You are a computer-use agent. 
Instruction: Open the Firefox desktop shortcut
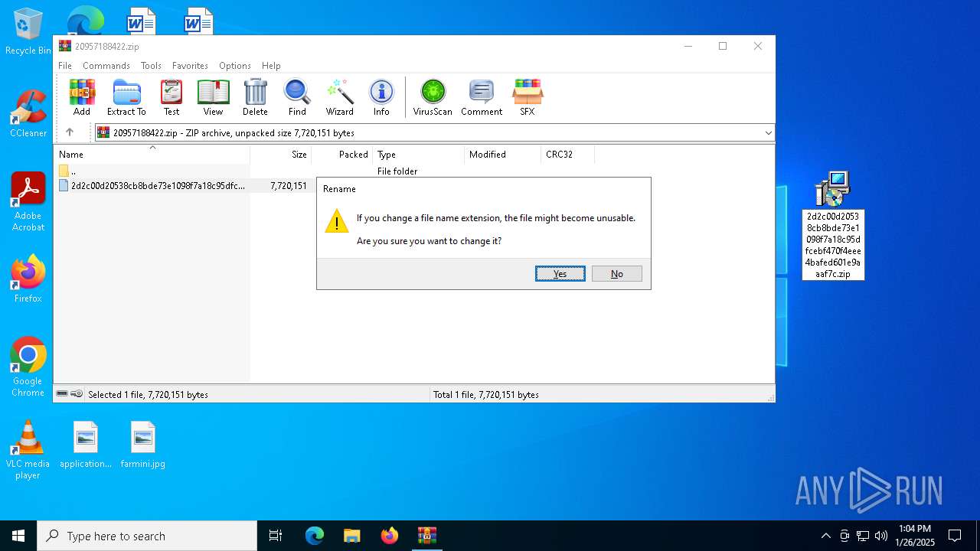[28, 279]
